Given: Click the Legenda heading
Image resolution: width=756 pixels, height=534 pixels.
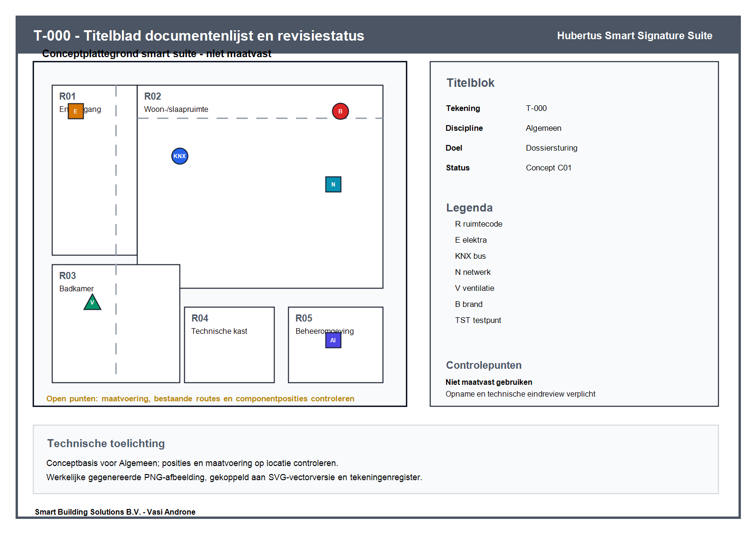Looking at the screenshot, I should (469, 208).
